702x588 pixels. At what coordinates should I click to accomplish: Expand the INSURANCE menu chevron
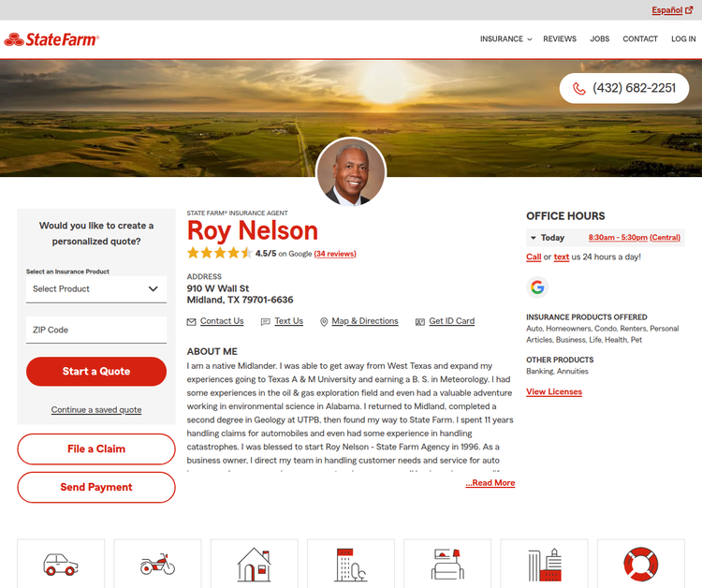click(x=530, y=39)
